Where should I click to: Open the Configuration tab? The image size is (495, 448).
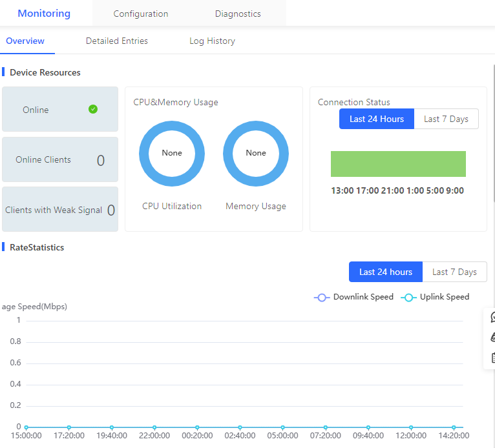tap(141, 14)
